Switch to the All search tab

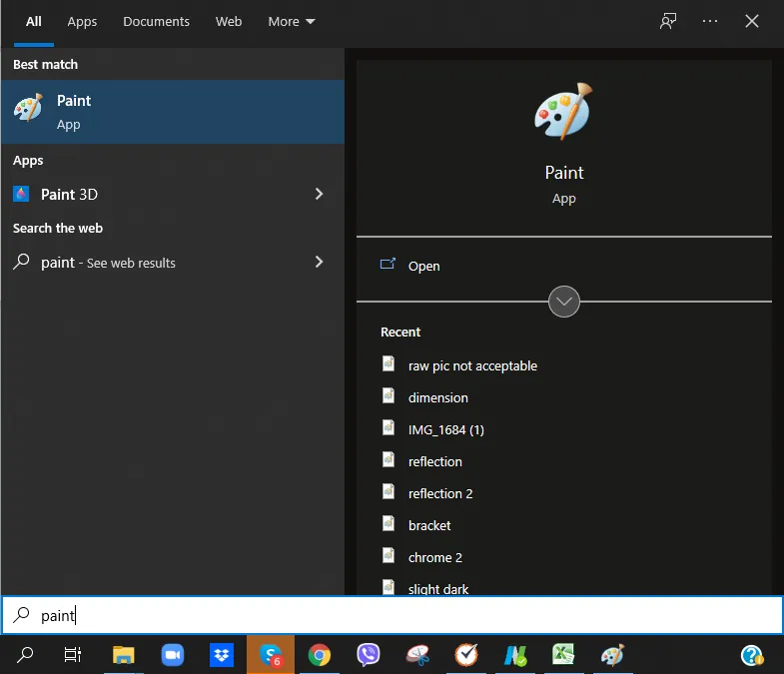[34, 22]
